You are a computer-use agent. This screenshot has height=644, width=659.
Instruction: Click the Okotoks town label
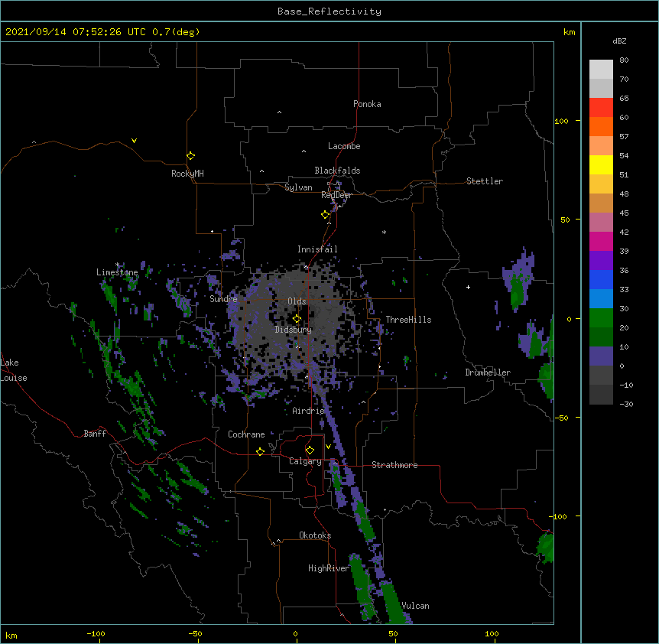315,535
